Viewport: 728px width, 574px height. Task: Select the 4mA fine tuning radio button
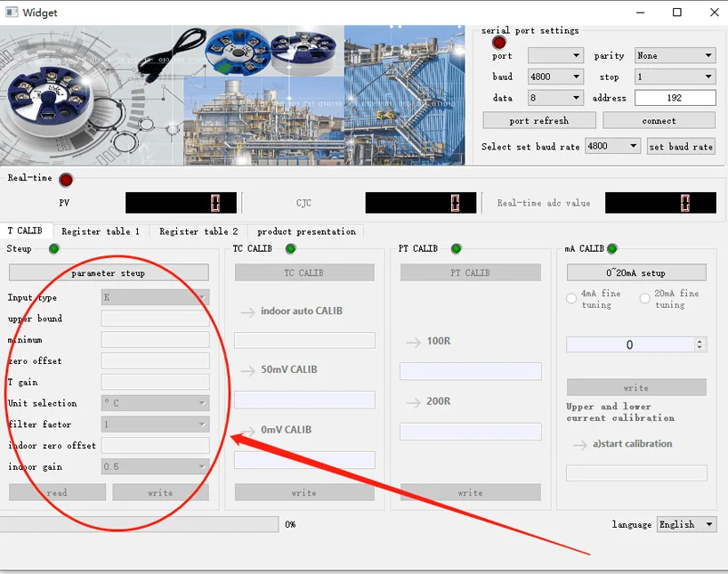pos(571,299)
